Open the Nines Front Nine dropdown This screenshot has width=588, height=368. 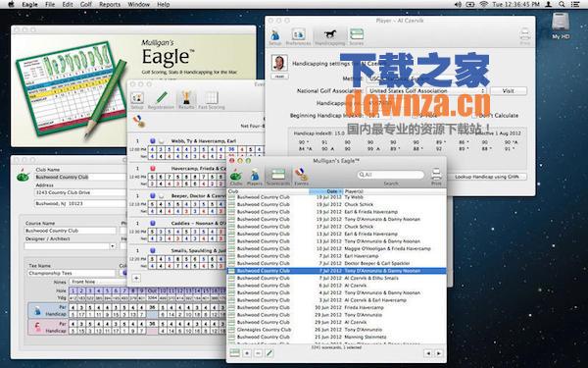[x=98, y=282]
